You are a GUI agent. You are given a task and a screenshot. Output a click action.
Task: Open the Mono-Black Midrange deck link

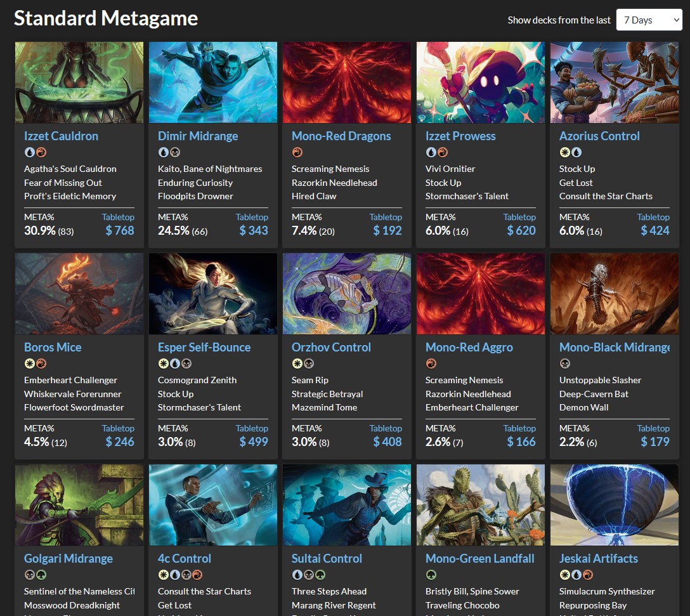[x=615, y=348]
